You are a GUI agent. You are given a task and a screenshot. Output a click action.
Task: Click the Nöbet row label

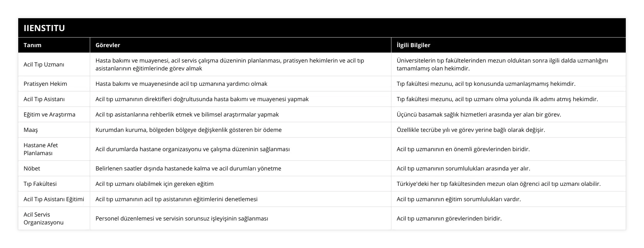(32, 168)
